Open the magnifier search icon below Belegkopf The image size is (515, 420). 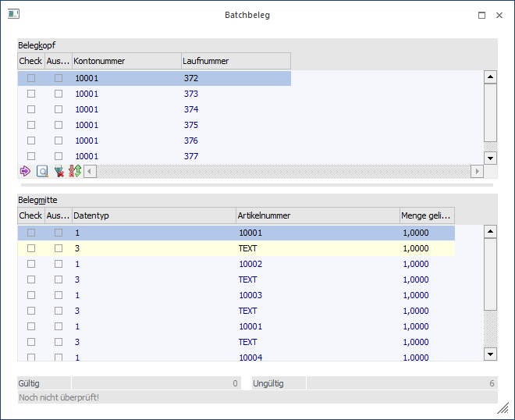click(x=43, y=171)
